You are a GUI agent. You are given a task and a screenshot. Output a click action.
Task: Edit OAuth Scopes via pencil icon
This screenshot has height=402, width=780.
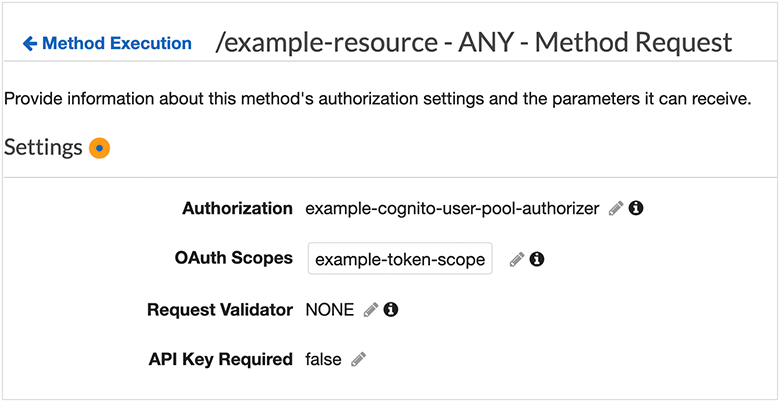(x=517, y=259)
